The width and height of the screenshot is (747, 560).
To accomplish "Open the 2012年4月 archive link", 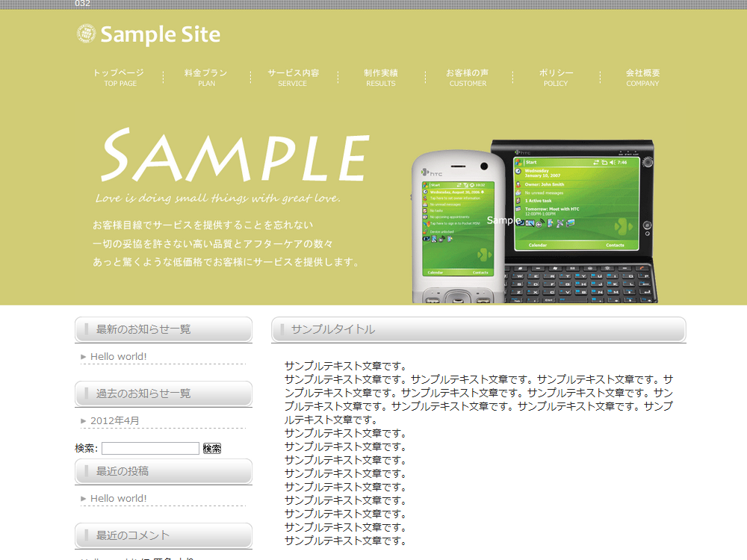I will [115, 420].
